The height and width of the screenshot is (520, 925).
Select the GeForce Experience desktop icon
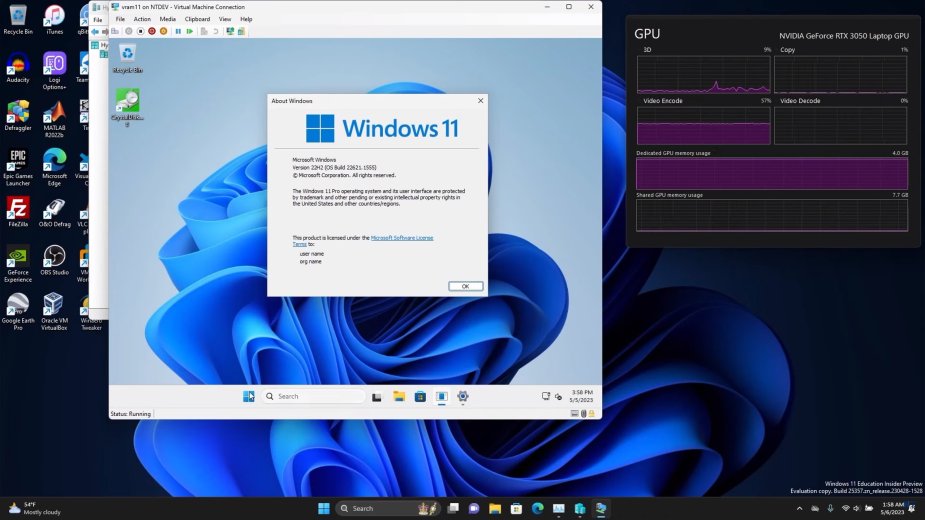(18, 264)
